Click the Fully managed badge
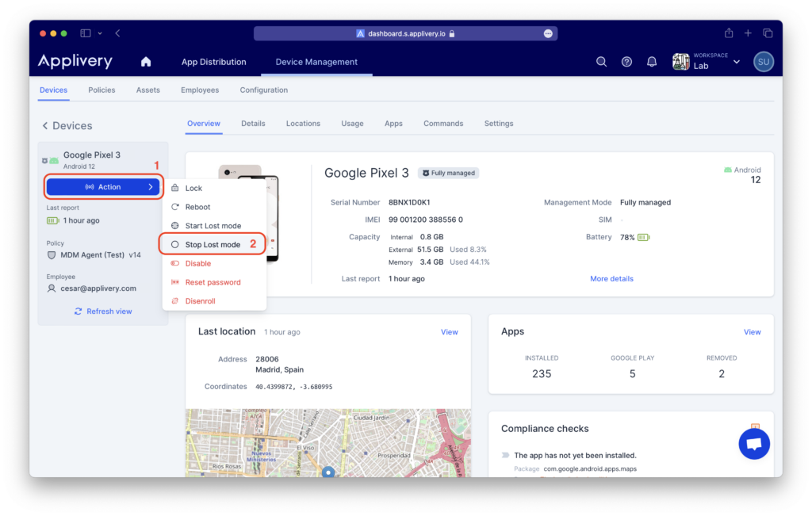The image size is (812, 516). pyautogui.click(x=449, y=173)
